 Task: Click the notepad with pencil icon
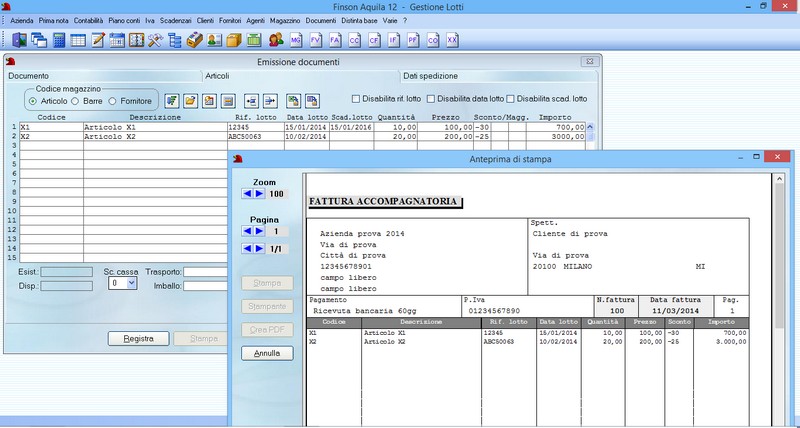click(x=97, y=40)
